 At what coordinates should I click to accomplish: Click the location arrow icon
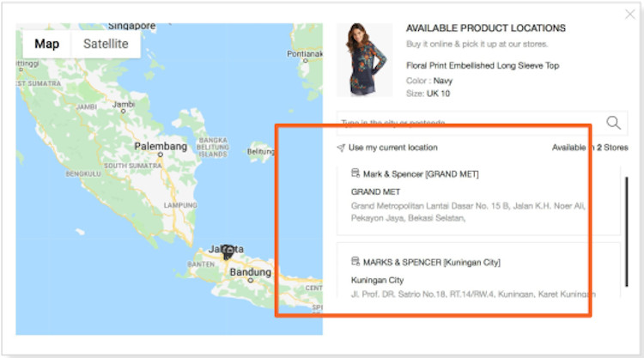point(341,148)
